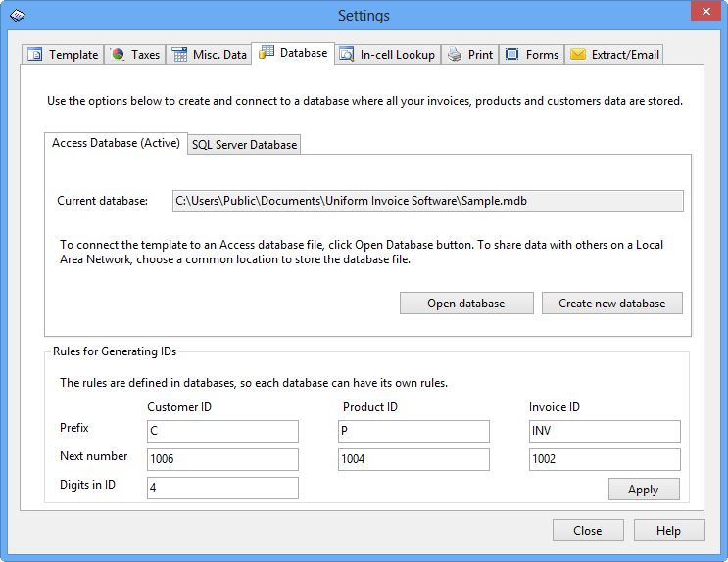This screenshot has width=728, height=562.
Task: Click the Current database path field
Action: pyautogui.click(x=427, y=201)
